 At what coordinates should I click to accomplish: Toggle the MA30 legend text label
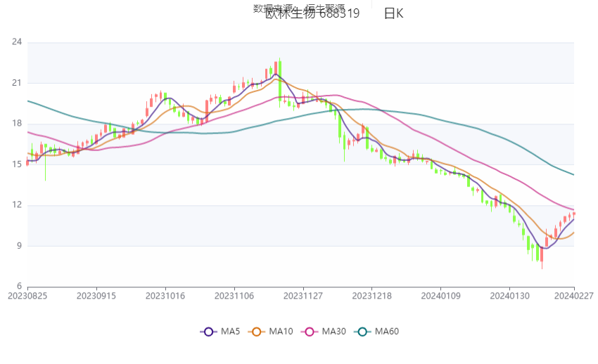click(x=335, y=332)
